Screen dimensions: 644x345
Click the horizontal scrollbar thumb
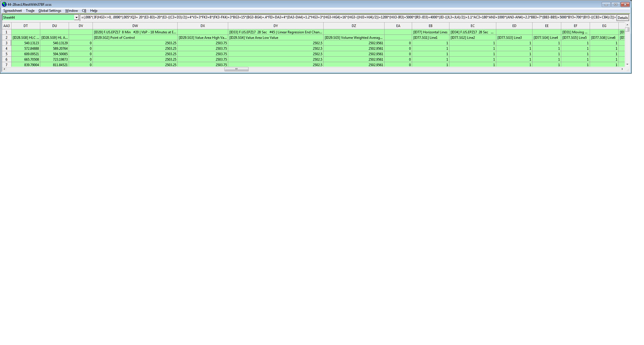click(236, 69)
